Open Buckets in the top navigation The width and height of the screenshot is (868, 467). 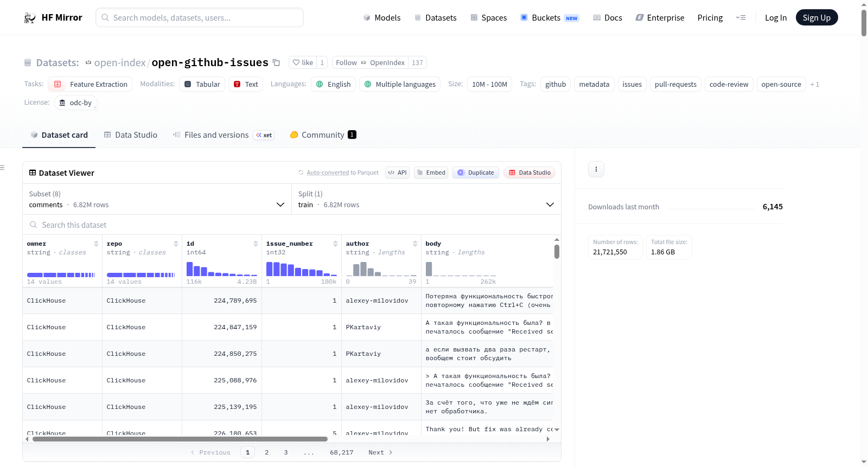pos(550,18)
